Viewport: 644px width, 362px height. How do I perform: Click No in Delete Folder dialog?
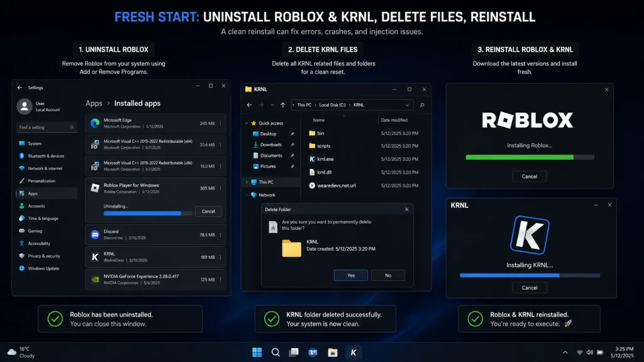[x=388, y=275]
